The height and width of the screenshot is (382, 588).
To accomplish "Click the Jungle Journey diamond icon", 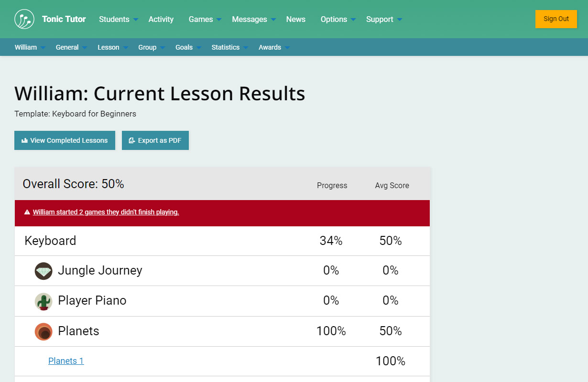I will click(x=44, y=271).
